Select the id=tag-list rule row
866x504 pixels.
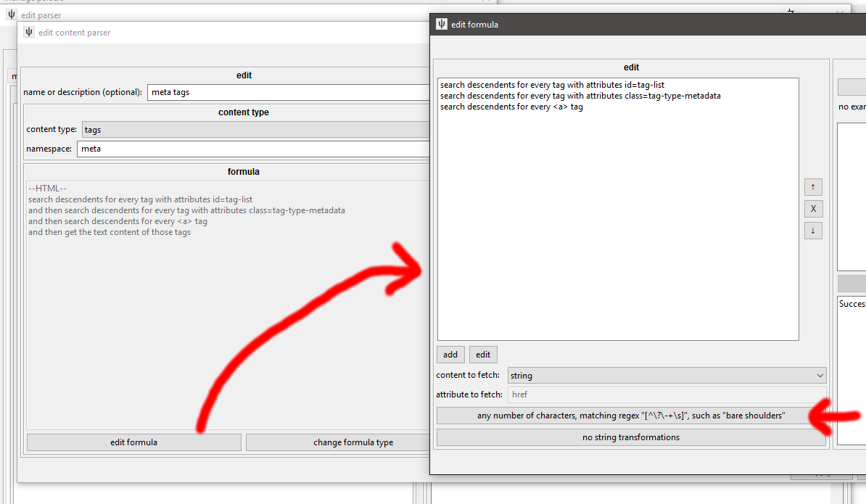coord(552,85)
